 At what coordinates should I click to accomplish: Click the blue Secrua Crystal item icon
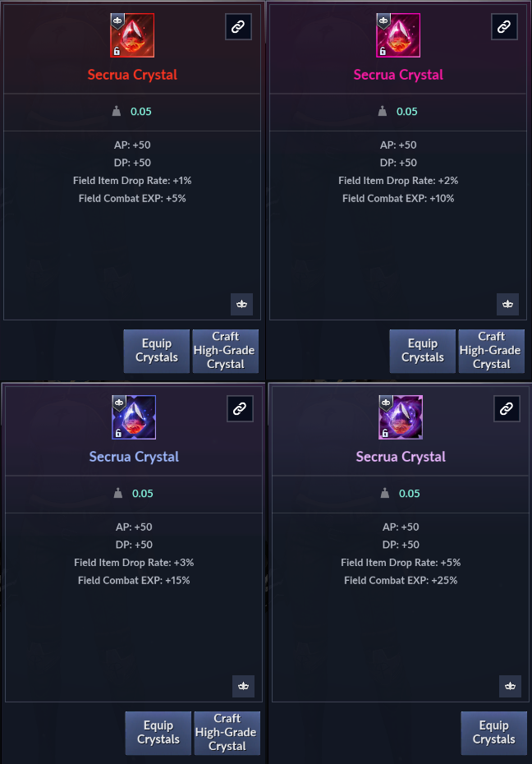[x=134, y=417]
